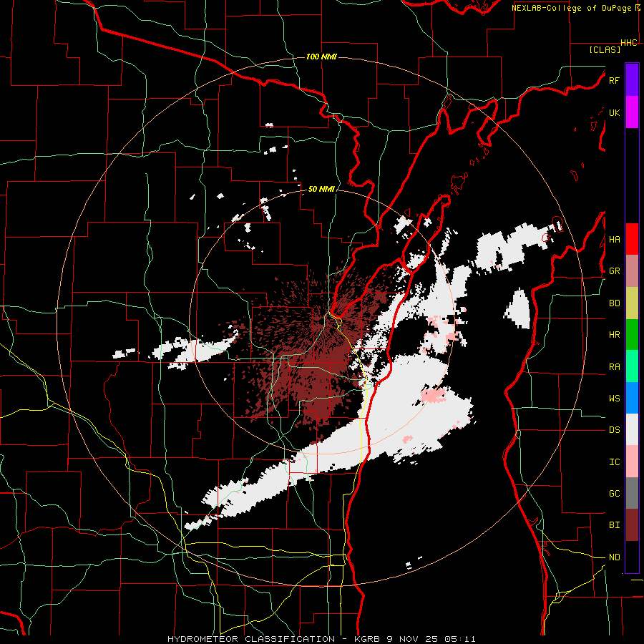Click the UK legend label
The height and width of the screenshot is (644, 644).
point(614,112)
